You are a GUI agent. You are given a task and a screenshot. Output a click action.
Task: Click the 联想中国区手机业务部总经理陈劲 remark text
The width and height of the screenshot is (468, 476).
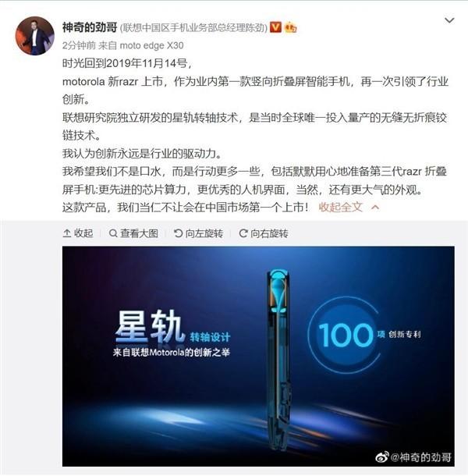click(x=193, y=28)
